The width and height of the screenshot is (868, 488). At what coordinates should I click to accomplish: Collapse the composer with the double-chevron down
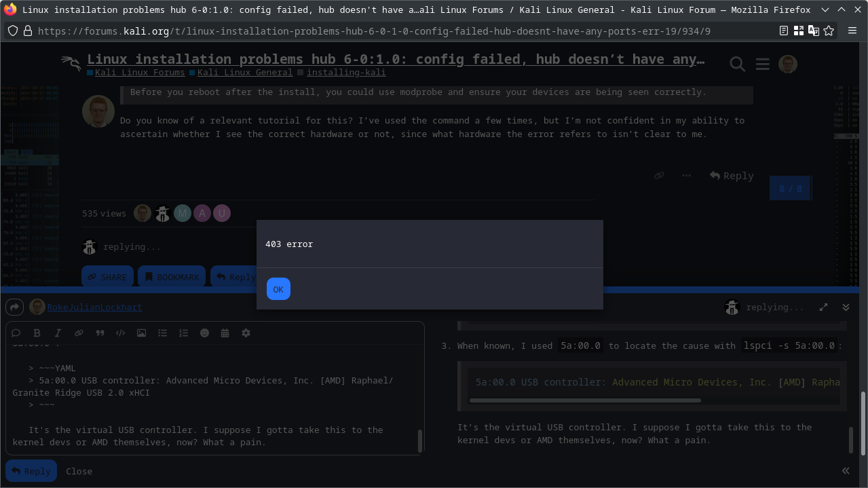[846, 307]
